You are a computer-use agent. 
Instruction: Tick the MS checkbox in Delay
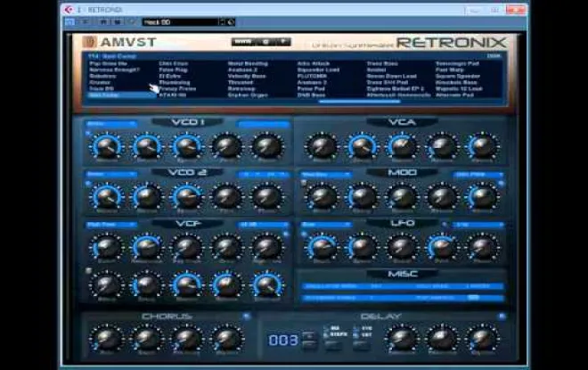pyautogui.click(x=326, y=328)
